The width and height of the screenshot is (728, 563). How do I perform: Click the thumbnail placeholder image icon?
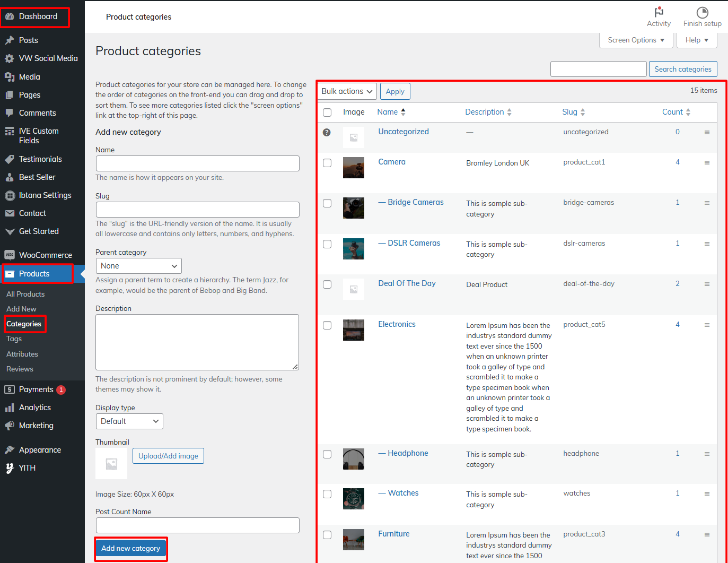click(111, 464)
